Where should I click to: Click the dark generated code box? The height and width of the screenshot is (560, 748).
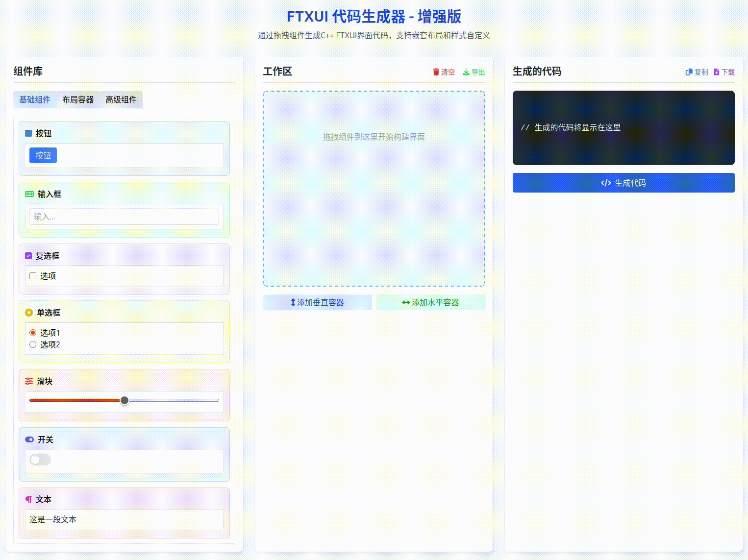pos(623,128)
